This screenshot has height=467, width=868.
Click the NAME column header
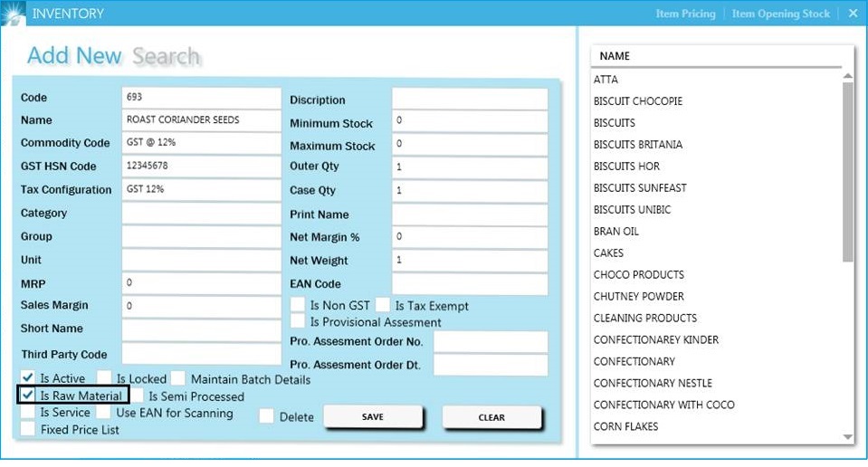pos(615,56)
